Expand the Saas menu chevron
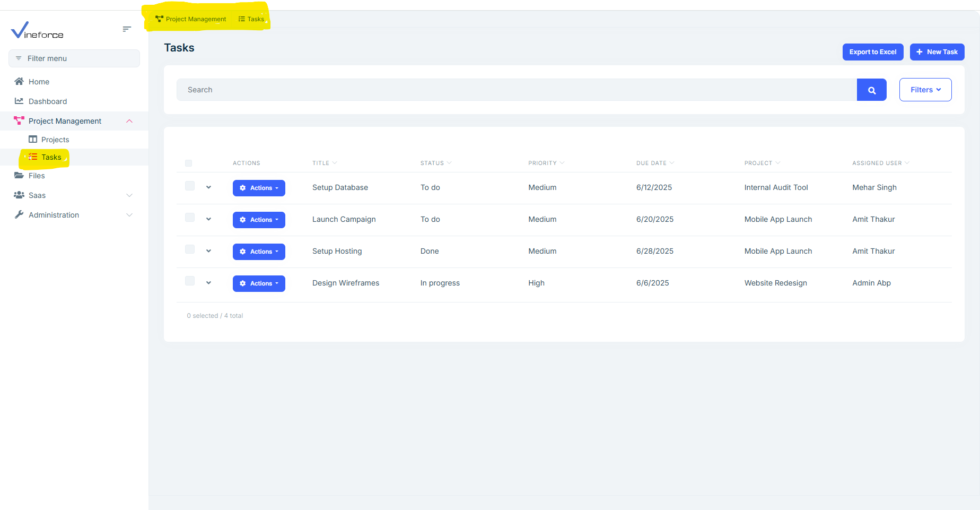 point(129,195)
